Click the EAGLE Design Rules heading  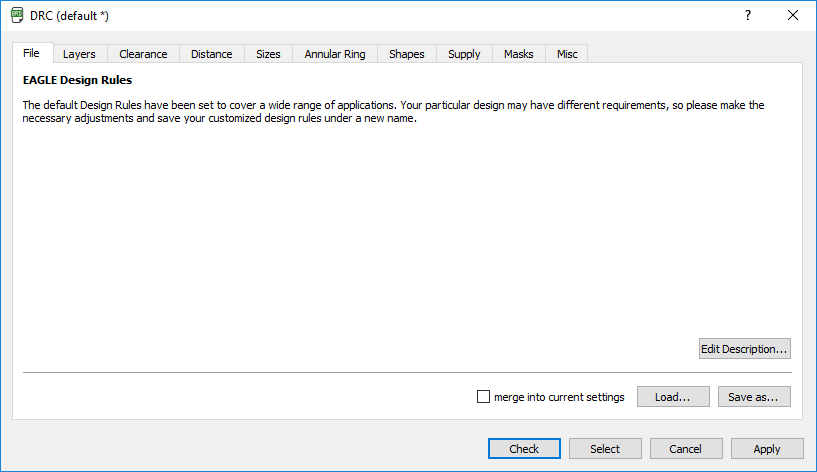click(x=77, y=80)
